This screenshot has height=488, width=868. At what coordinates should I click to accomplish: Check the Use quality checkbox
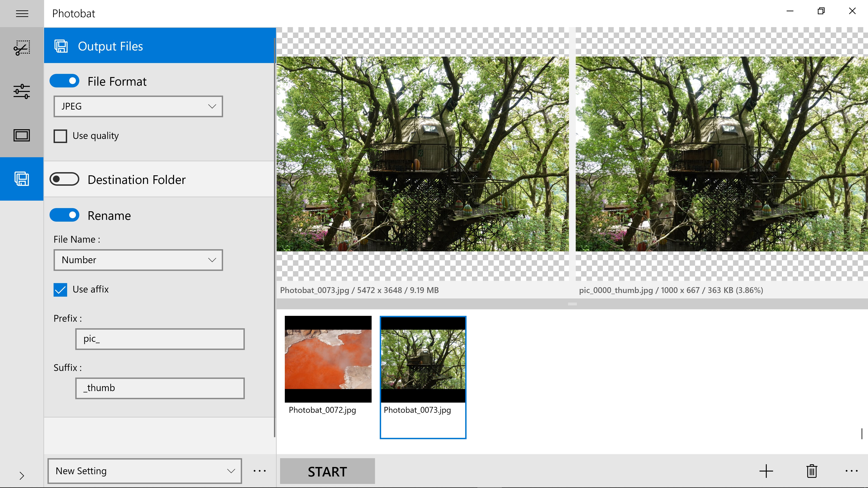60,136
